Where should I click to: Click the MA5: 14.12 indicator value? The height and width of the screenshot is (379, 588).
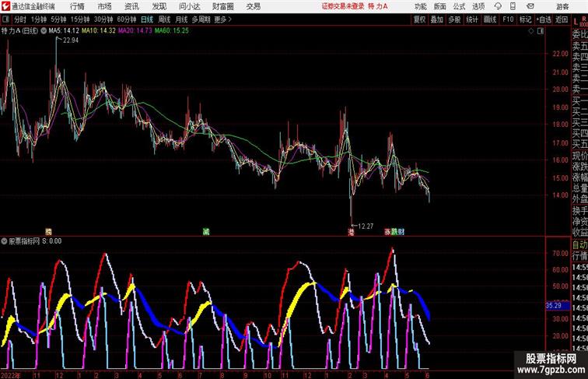click(x=64, y=31)
